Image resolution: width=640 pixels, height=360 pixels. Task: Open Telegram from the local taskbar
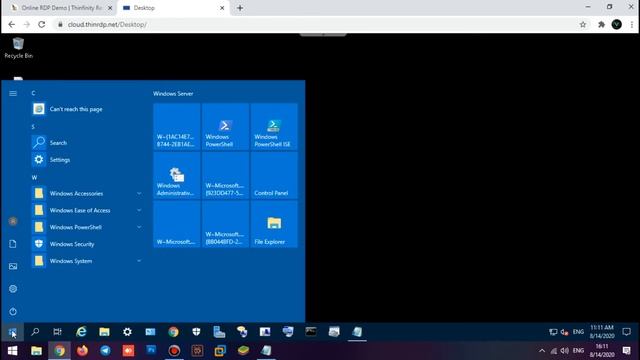(105, 351)
